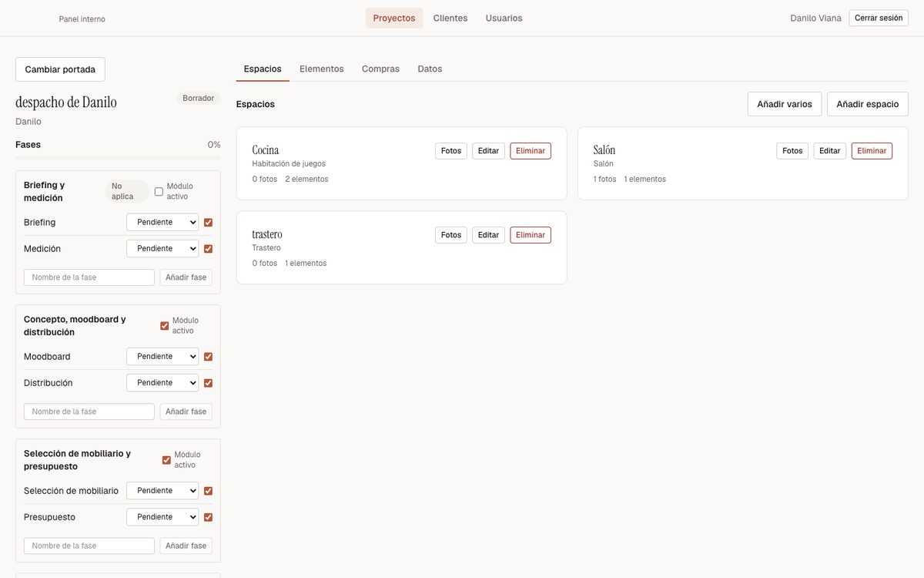
Task: Open the Medición status dropdown
Action: [162, 248]
